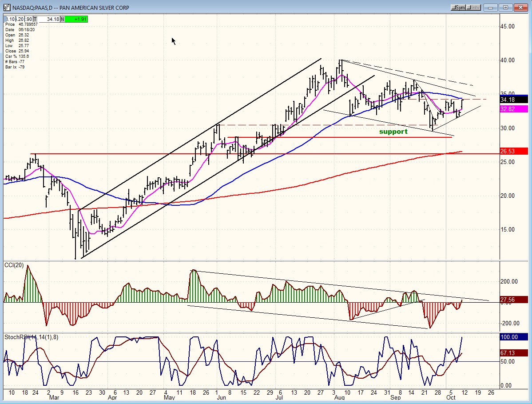This screenshot has height=404, width=532.
Task: Click the 100.00 StochRSI value tag
Action: (514, 337)
